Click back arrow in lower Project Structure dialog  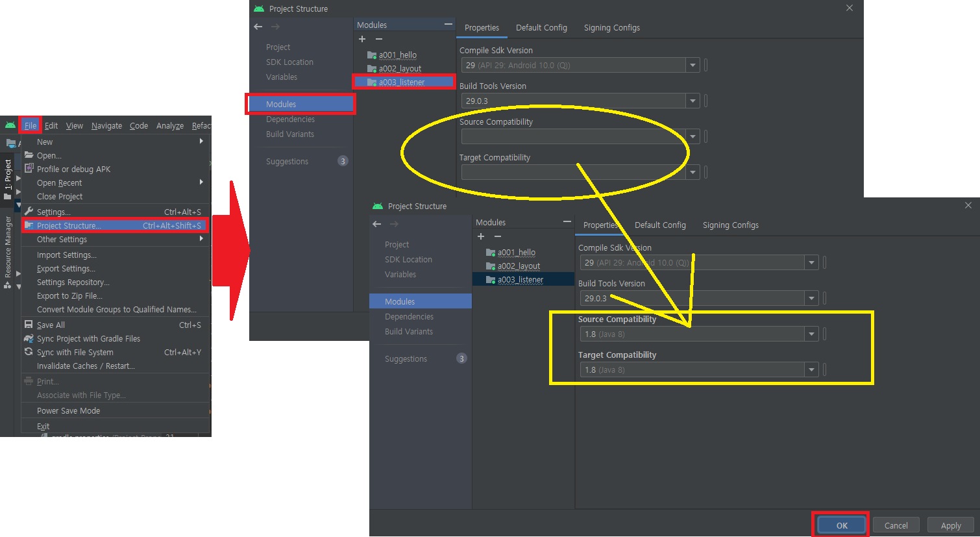[377, 224]
